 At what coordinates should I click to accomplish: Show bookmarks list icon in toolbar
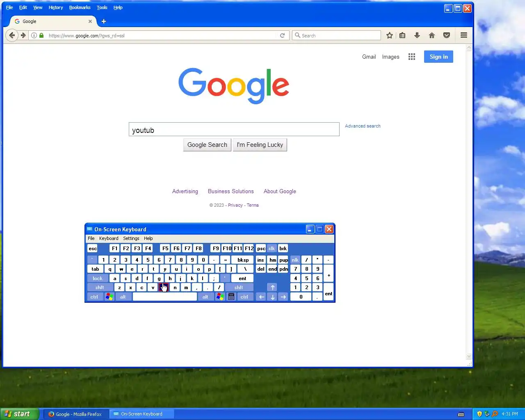click(402, 35)
